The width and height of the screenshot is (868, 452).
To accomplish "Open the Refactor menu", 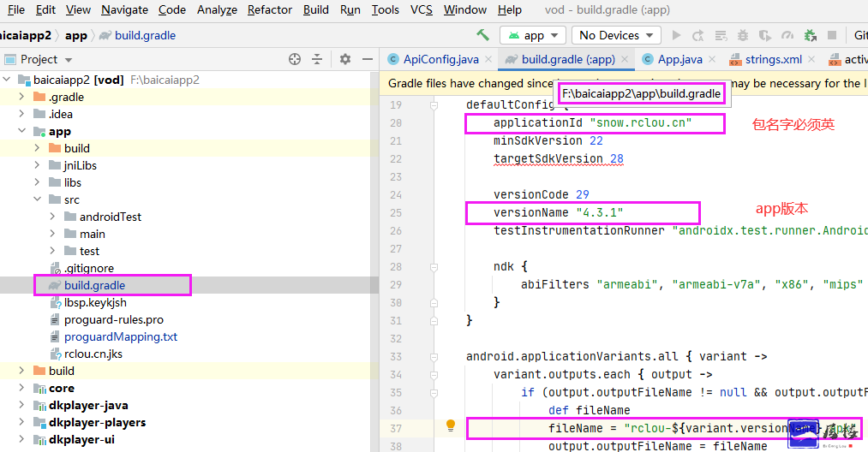I will (x=270, y=10).
